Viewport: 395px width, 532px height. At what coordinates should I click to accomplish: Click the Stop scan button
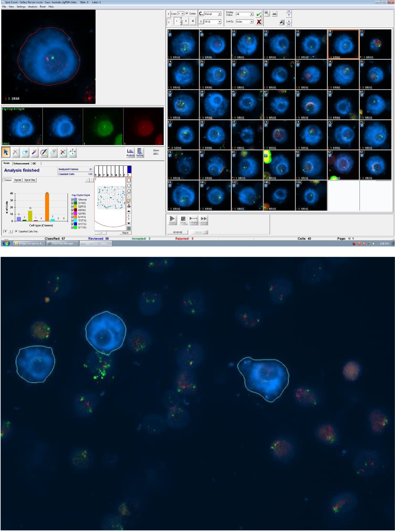(183, 220)
